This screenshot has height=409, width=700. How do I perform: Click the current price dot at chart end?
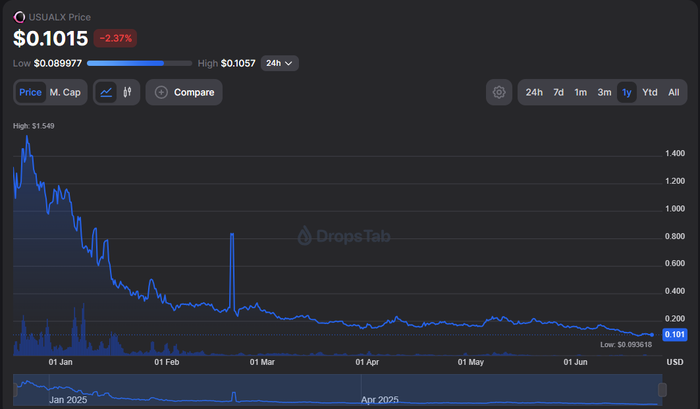point(652,335)
